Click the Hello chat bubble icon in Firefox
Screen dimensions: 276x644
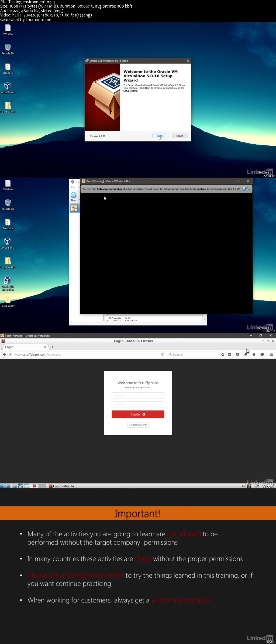pos(262,354)
